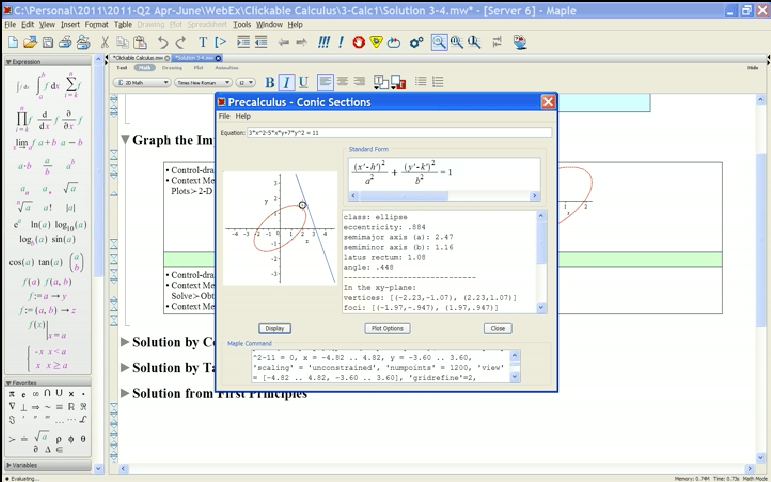Click the yellow debug triangle icon
Viewport: 771px width, 482px height.
[376, 43]
